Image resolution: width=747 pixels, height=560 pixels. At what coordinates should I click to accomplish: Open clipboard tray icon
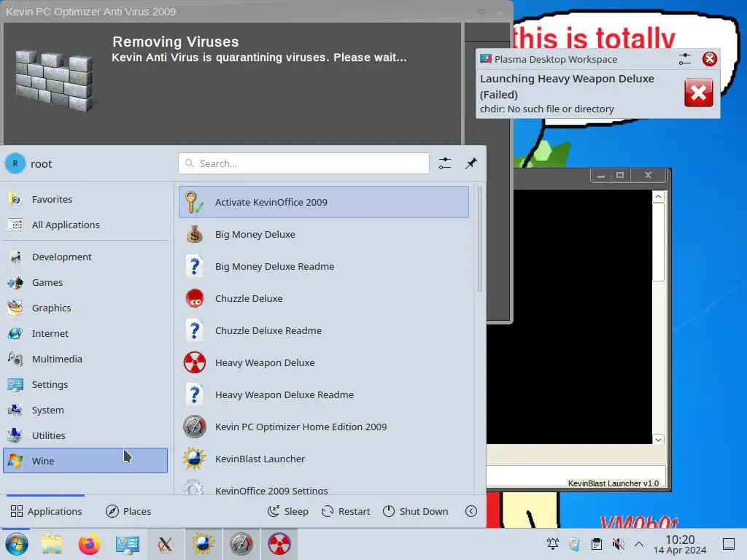pyautogui.click(x=597, y=544)
